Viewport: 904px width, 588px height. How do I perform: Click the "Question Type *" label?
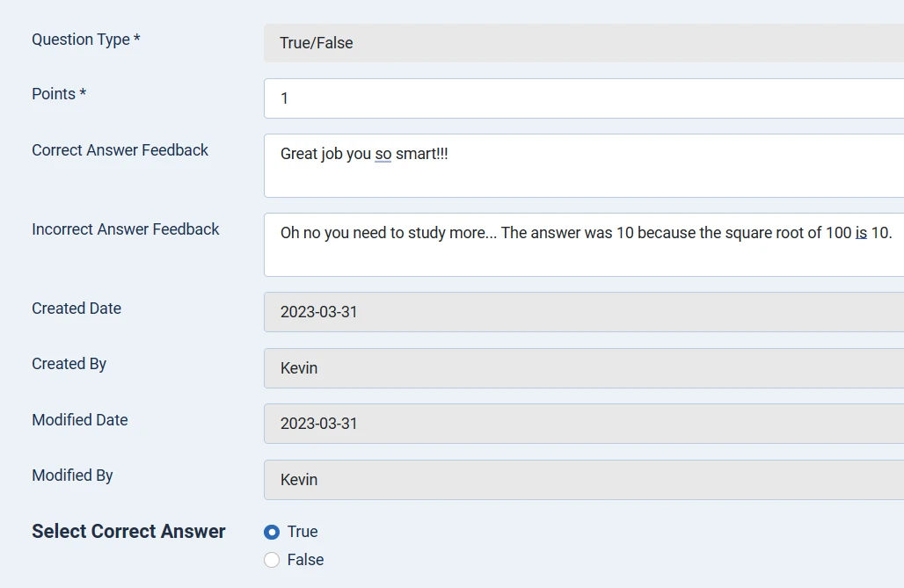pyautogui.click(x=85, y=40)
